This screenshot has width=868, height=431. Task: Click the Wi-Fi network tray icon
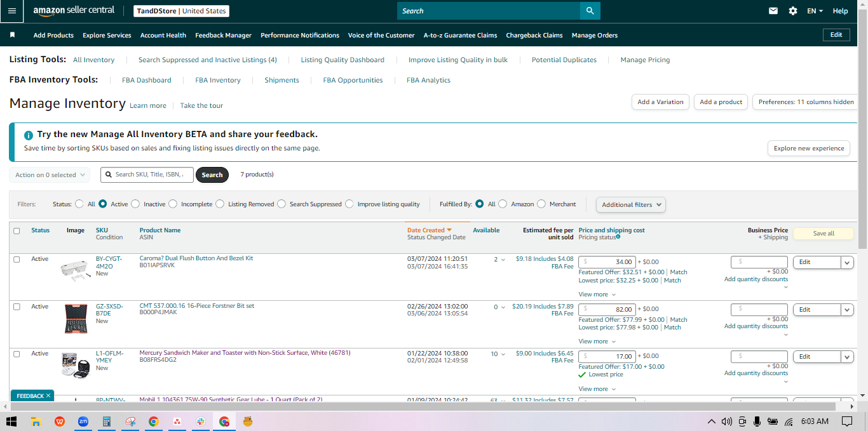[789, 421]
